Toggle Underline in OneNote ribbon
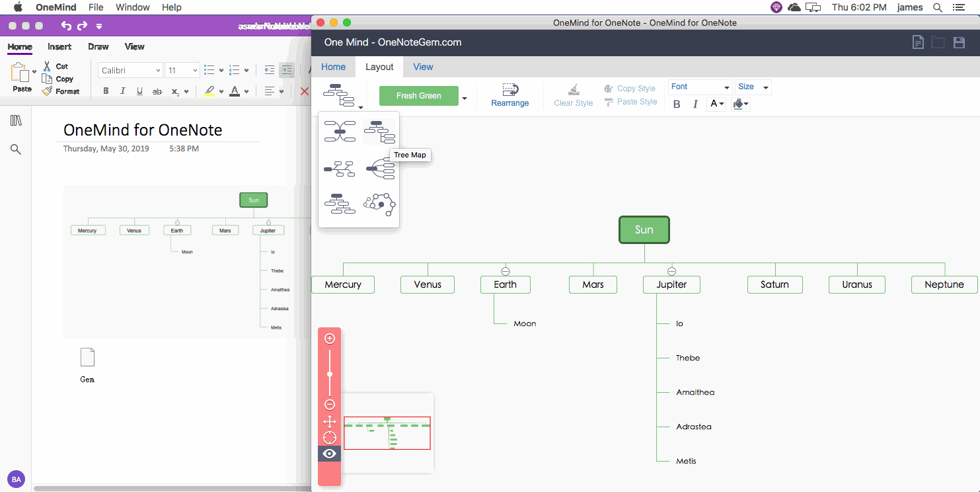The image size is (980, 492). 139,91
